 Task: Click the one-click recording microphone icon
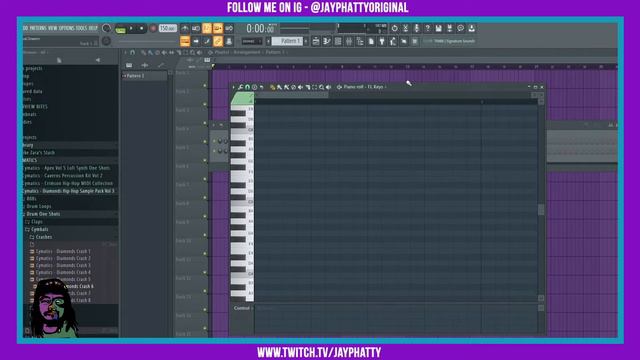416,28
